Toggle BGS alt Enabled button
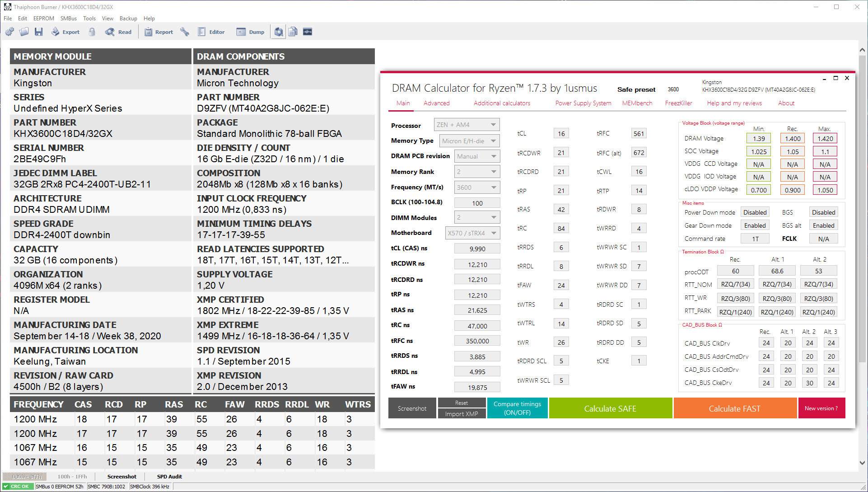 pos(823,225)
